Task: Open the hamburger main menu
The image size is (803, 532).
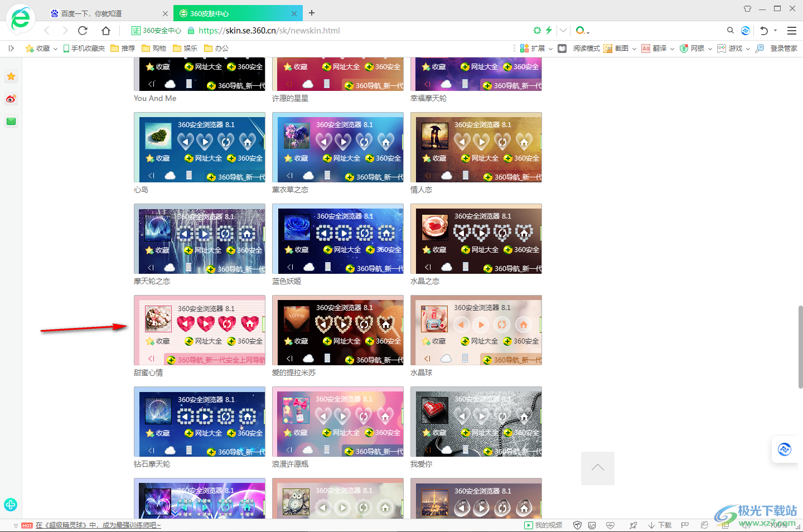Action: pos(792,31)
